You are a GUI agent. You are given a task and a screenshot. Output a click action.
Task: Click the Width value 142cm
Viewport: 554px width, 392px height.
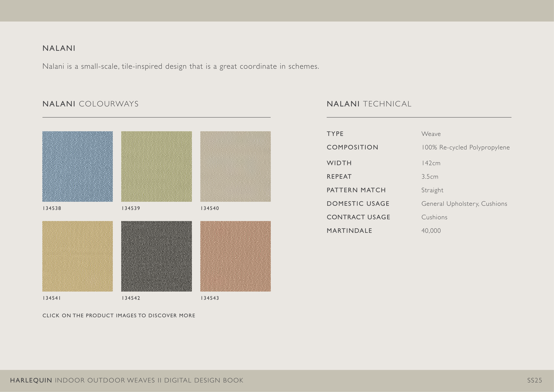tap(431, 163)
